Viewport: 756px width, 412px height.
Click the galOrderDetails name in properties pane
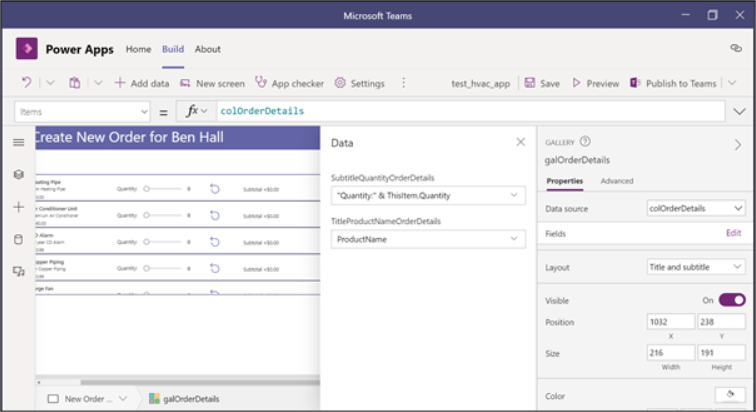coord(577,160)
